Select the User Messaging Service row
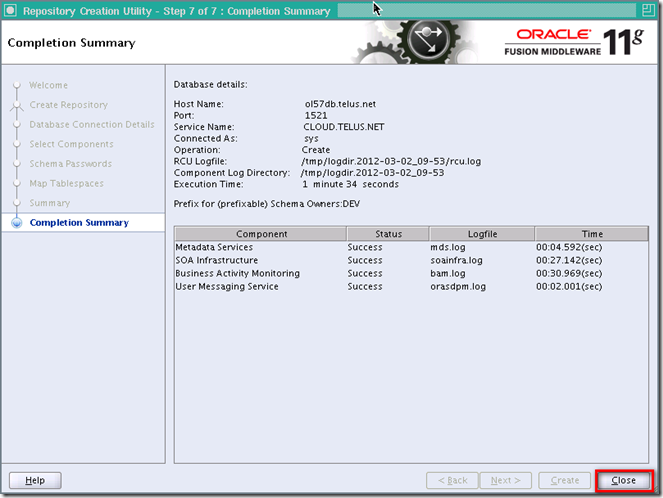 pos(411,287)
